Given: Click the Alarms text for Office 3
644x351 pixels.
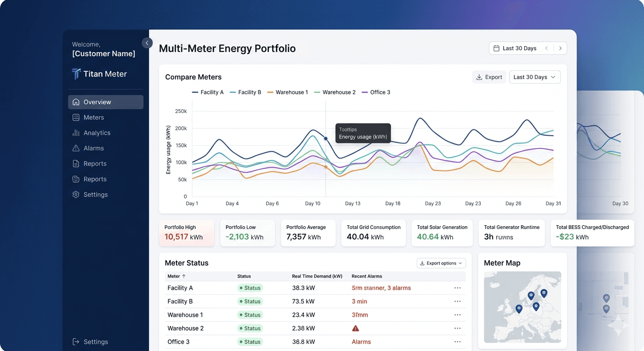Looking at the screenshot, I should click(361, 341).
